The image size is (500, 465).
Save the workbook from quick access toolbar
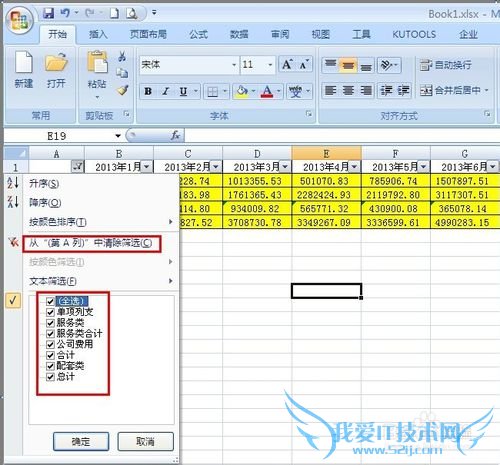49,13
